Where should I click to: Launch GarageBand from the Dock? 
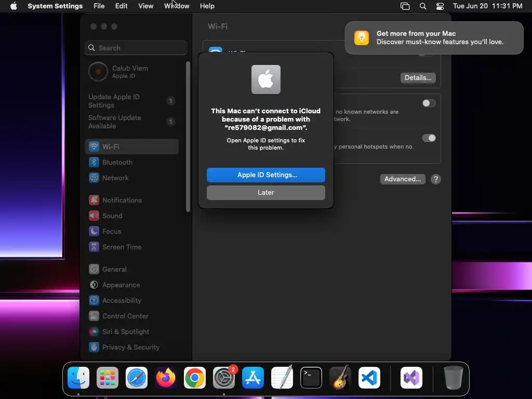[340, 378]
